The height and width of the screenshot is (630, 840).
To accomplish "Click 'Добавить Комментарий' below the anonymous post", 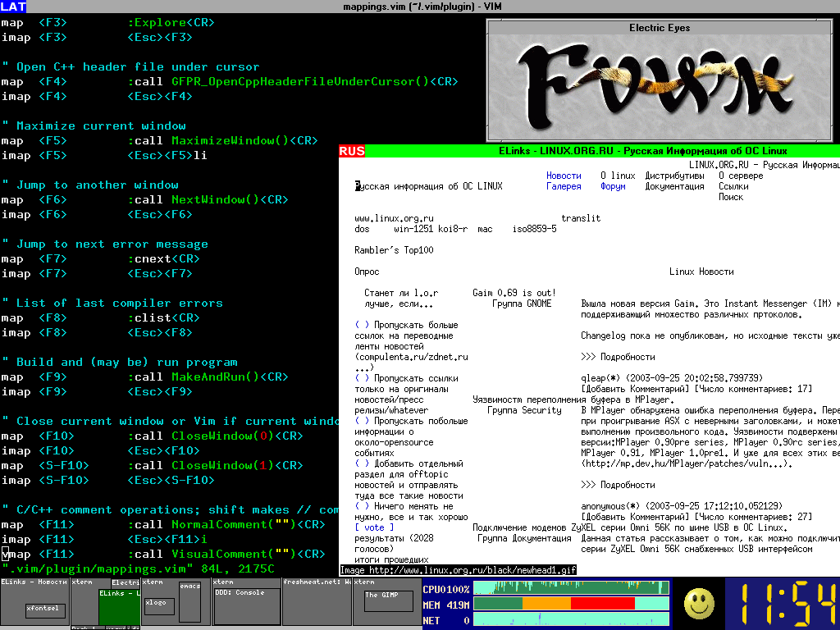I will click(x=635, y=517).
